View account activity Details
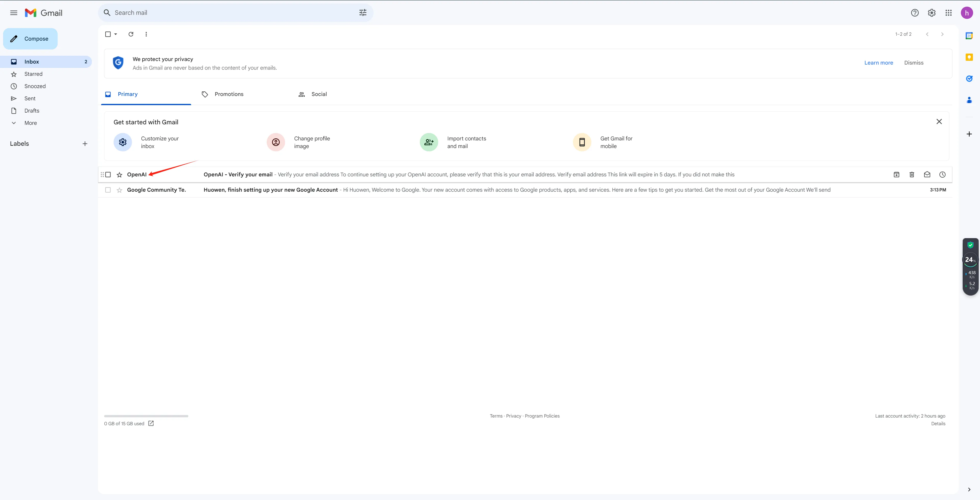The image size is (980, 500). click(938, 423)
